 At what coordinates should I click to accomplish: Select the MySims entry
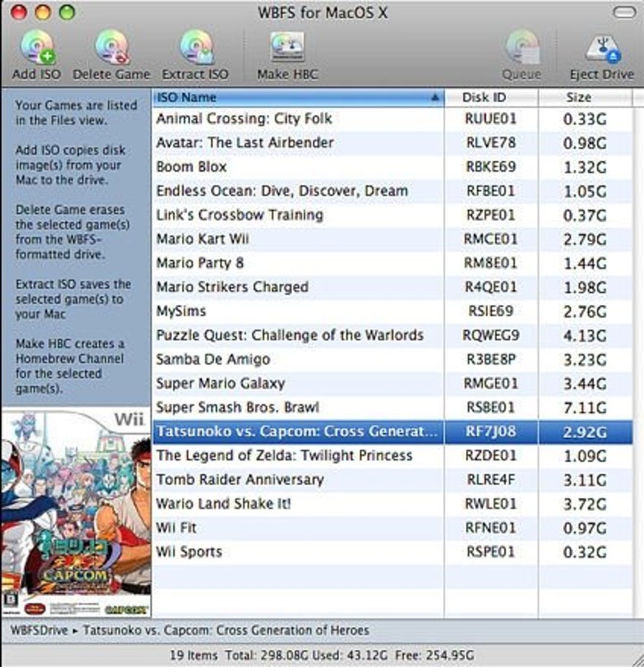tap(392, 311)
